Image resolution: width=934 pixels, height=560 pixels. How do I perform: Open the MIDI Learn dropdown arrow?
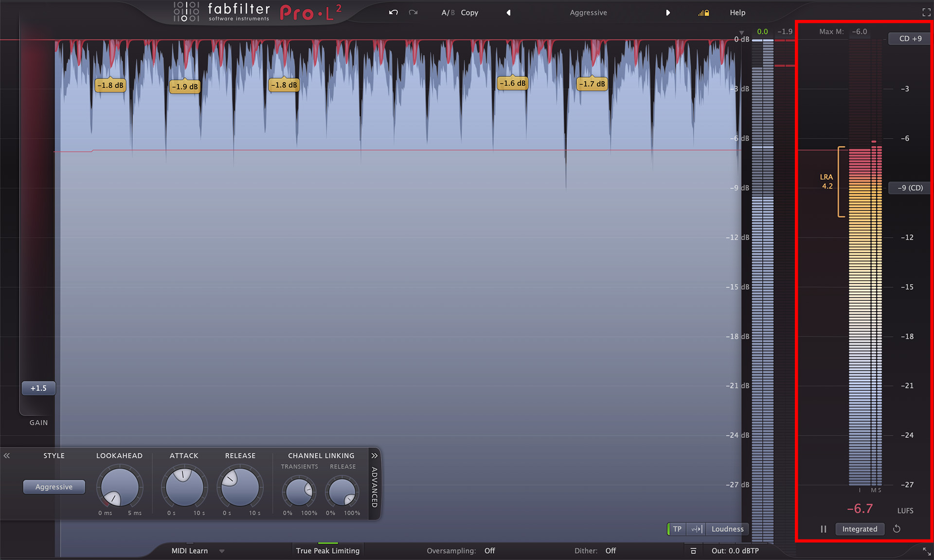[x=222, y=551]
